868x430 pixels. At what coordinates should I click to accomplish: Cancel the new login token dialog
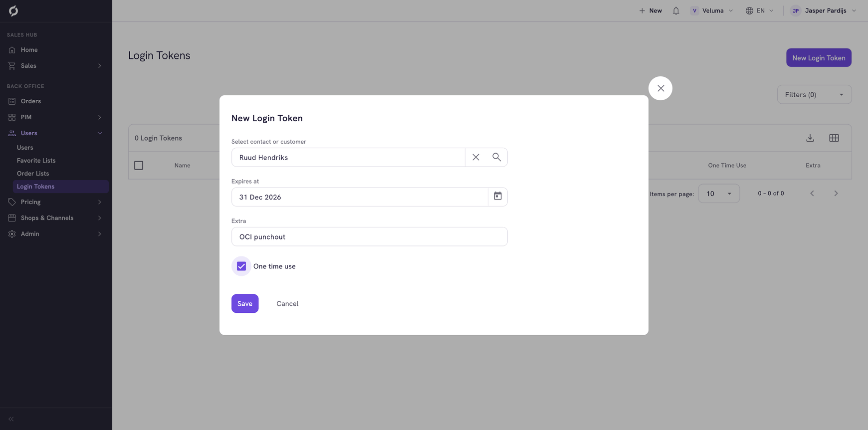287,304
